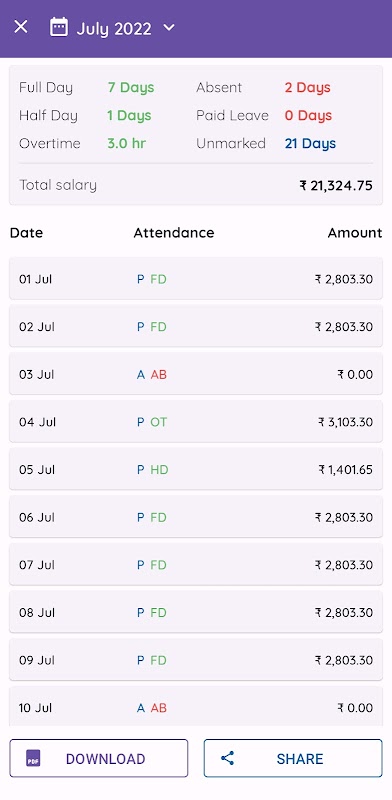Click the HD tag on 05 Jul
The width and height of the screenshot is (392, 800).
[x=159, y=470]
